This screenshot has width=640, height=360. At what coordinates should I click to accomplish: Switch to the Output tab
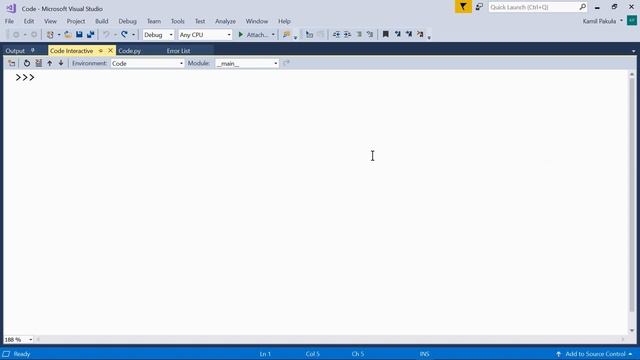click(15, 51)
